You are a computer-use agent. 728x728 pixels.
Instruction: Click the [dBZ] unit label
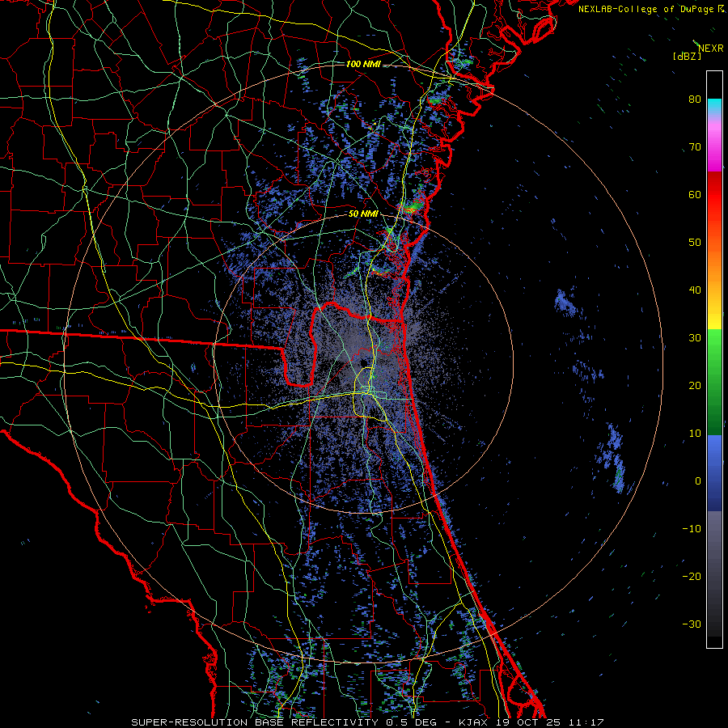point(687,56)
